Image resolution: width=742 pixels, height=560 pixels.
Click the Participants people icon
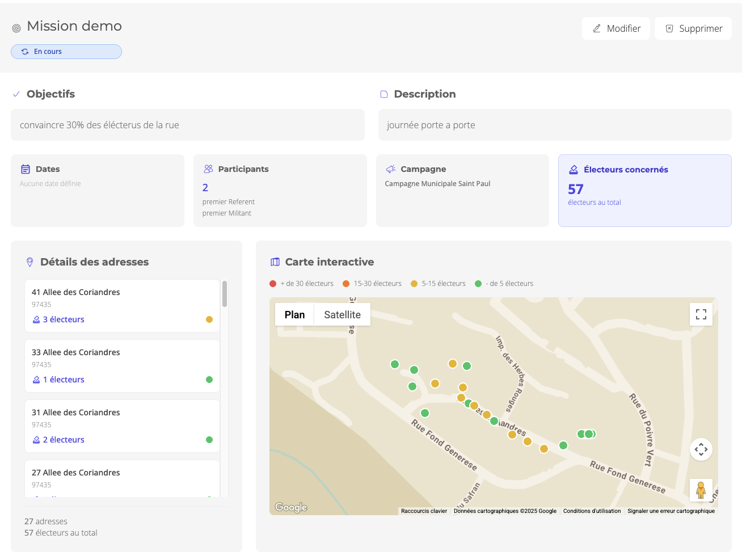[x=208, y=169]
